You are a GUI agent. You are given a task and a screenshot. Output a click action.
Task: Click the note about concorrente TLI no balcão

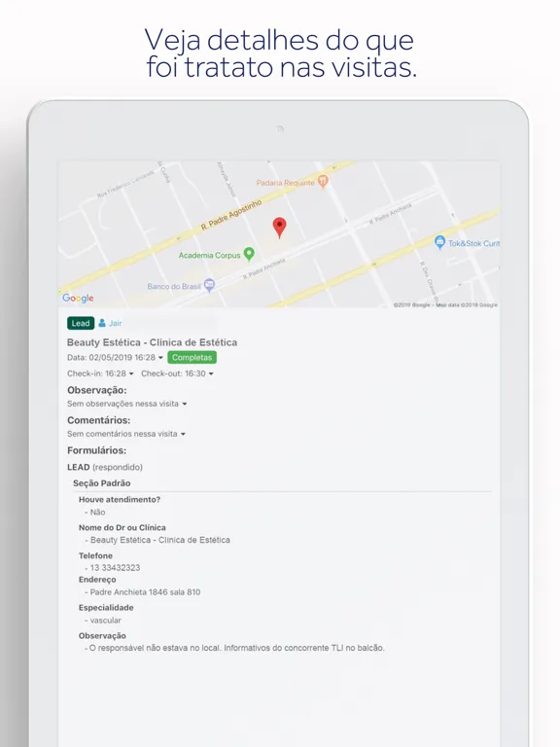pos(236,648)
